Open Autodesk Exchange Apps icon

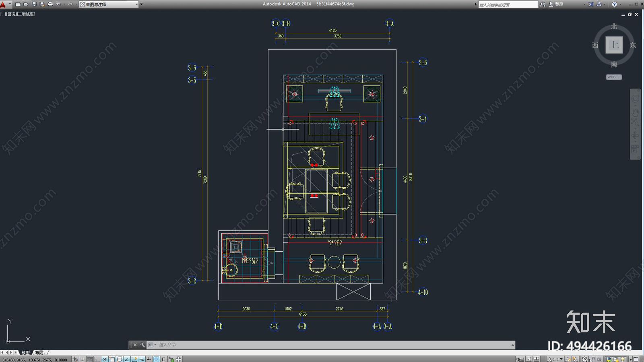[591, 4]
